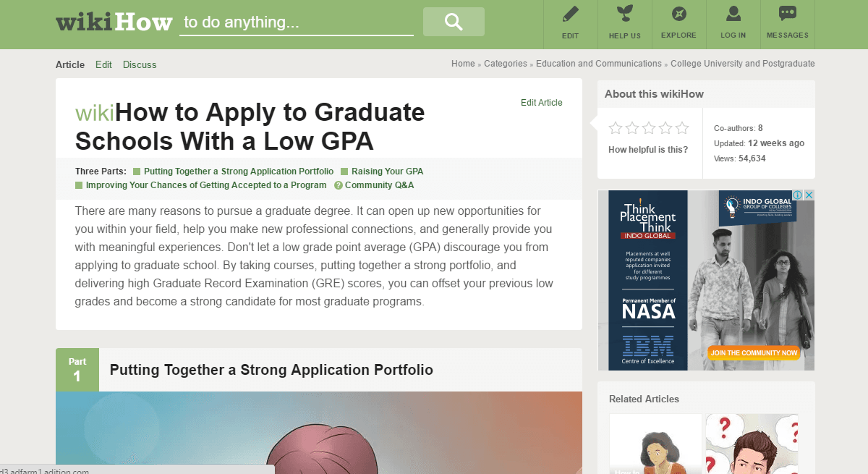Image resolution: width=868 pixels, height=474 pixels.
Task: Open the Edit pencil icon in header
Action: [570, 14]
